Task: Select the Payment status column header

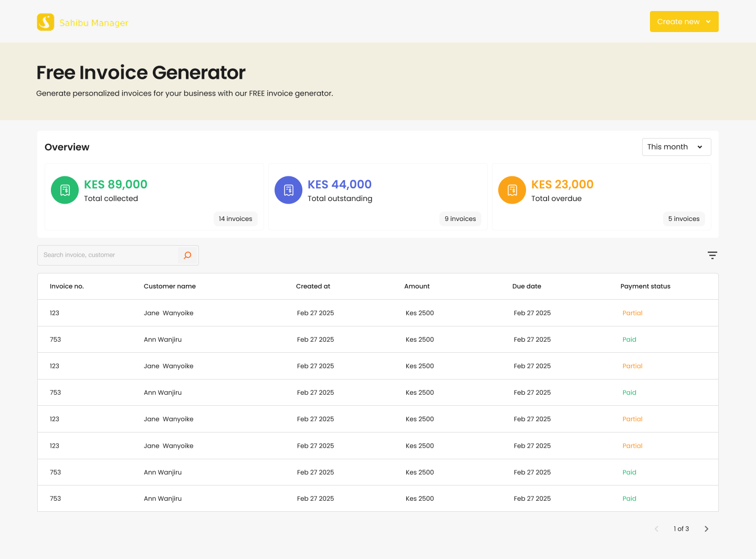Action: point(645,286)
